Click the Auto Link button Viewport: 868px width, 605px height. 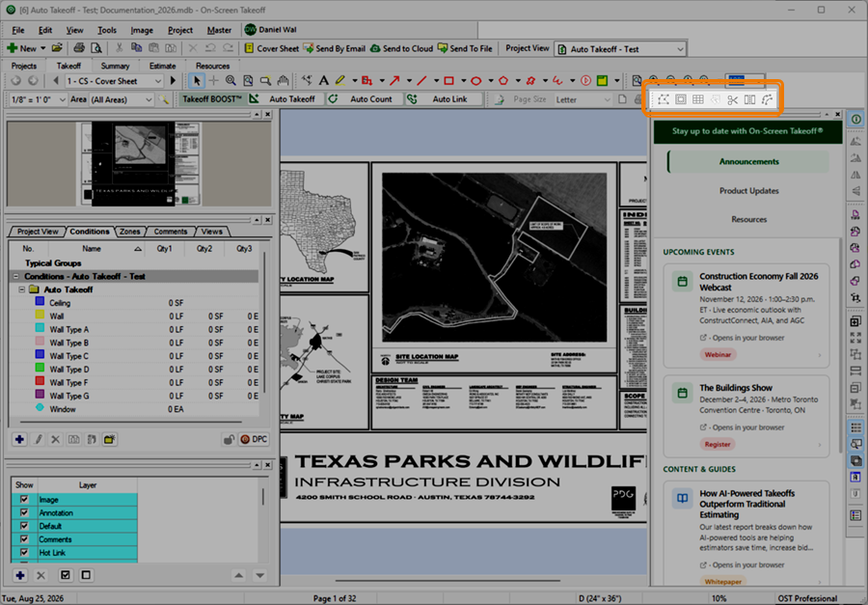[x=443, y=99]
